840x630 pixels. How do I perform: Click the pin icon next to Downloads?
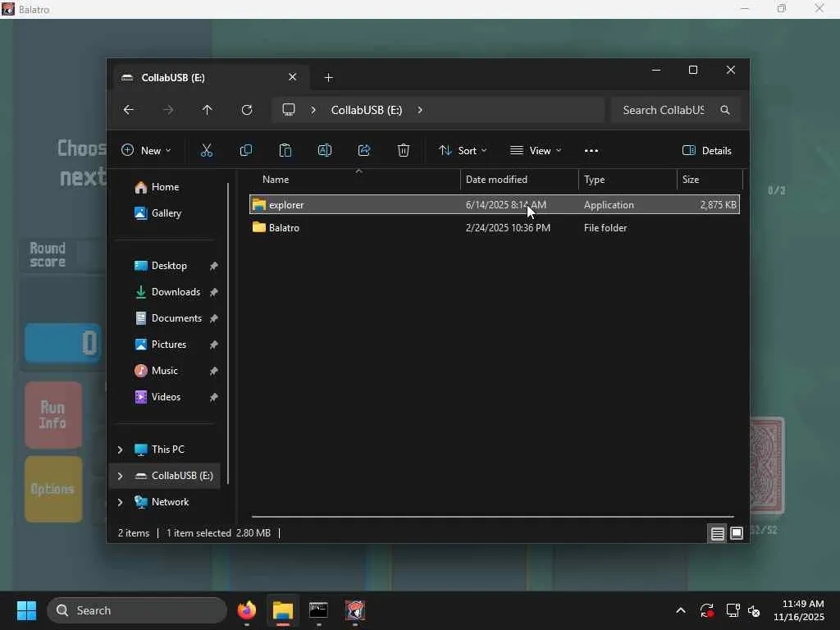(213, 292)
